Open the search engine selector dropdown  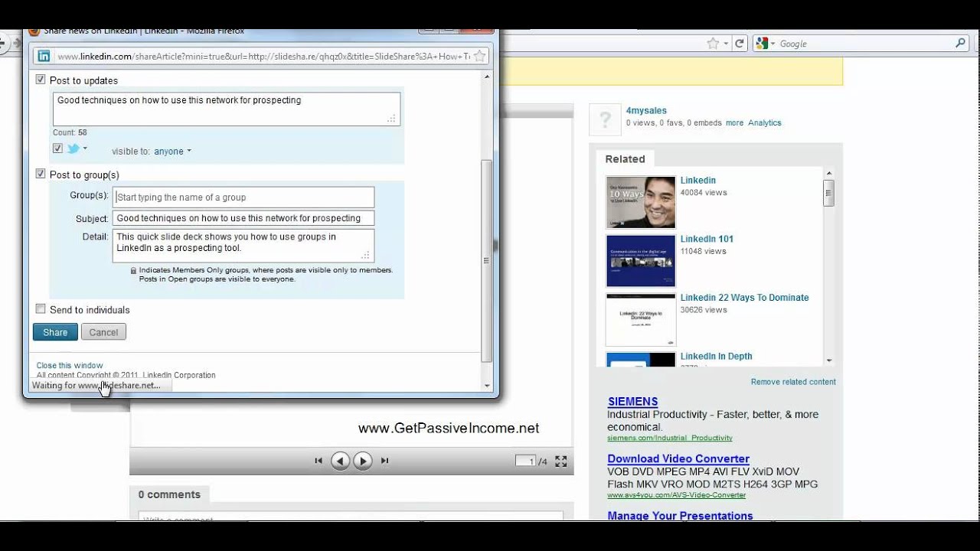pyautogui.click(x=773, y=44)
